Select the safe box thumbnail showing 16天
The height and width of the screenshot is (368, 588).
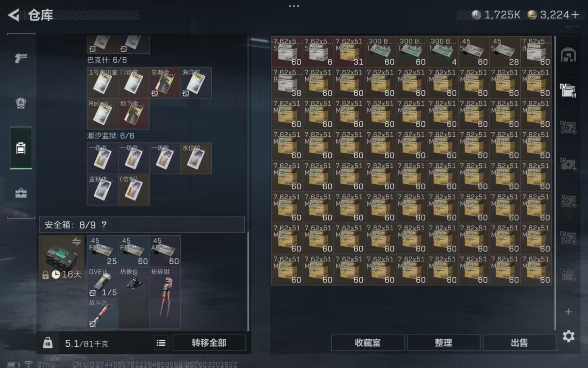tap(62, 258)
